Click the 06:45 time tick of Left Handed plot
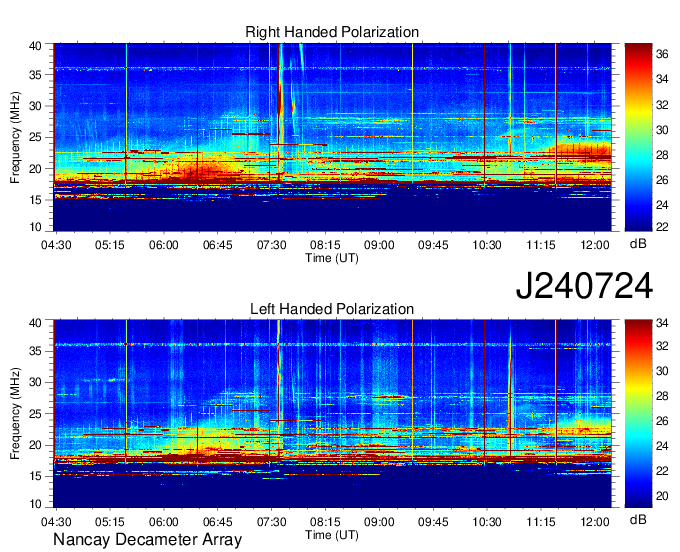Screen dimensions: 680x552 coord(218,521)
